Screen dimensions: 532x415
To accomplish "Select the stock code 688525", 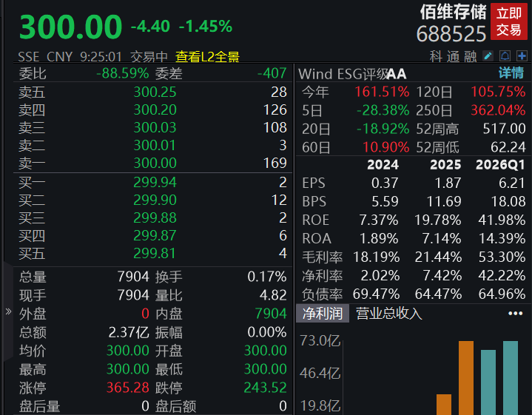I will [451, 34].
